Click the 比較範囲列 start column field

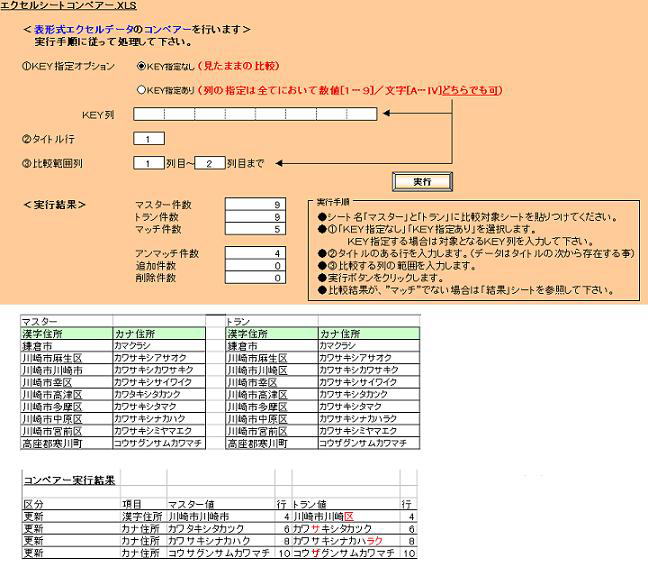pos(148,163)
